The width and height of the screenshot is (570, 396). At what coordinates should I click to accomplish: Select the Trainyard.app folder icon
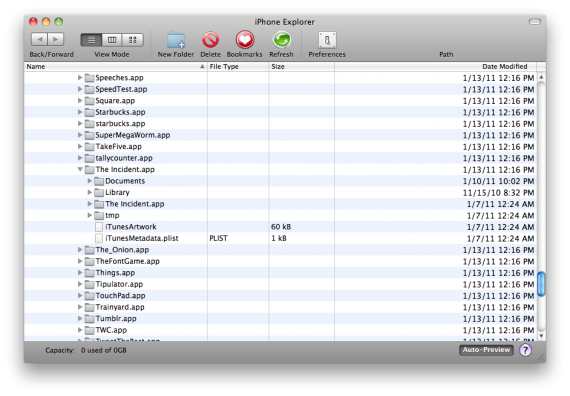(89, 307)
